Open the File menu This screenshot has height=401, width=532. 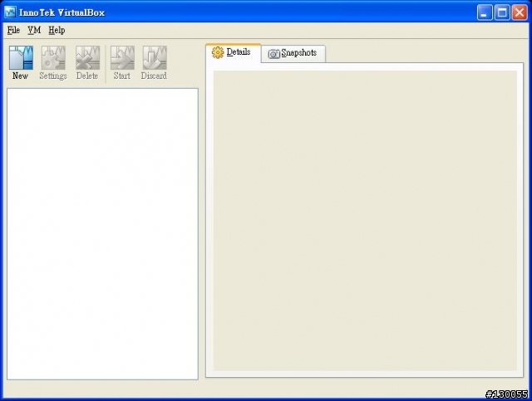coord(13,30)
